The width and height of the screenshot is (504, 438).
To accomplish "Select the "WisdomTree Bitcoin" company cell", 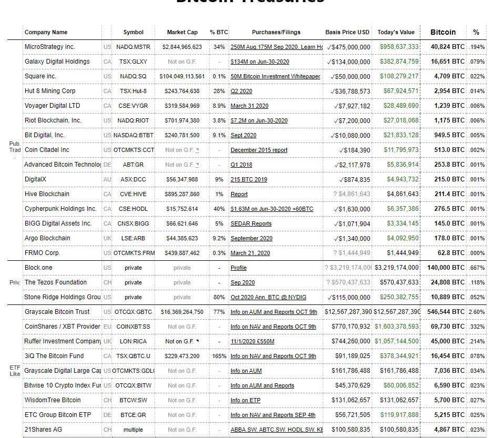I will (x=63, y=400).
